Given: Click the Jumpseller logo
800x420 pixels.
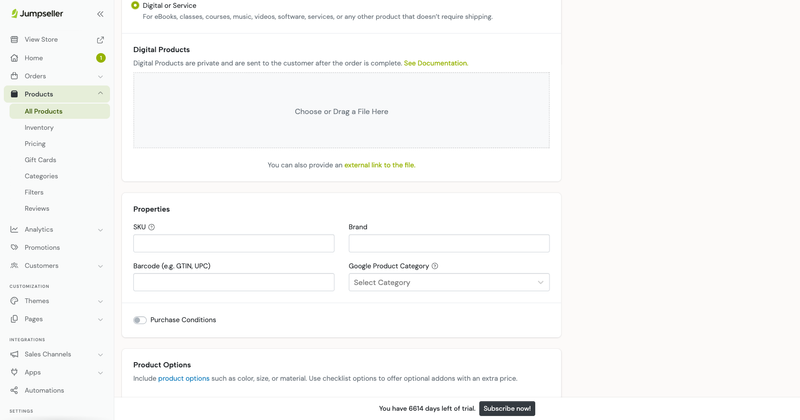Looking at the screenshot, I should tap(37, 14).
